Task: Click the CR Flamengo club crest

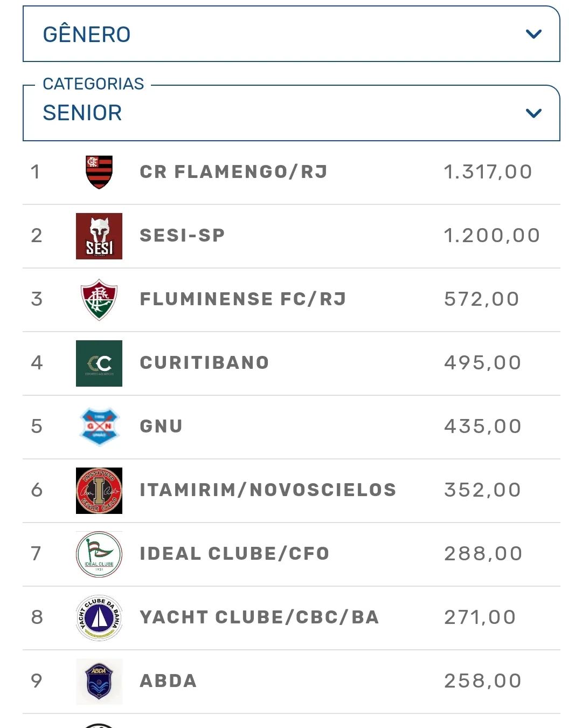Action: [x=99, y=172]
